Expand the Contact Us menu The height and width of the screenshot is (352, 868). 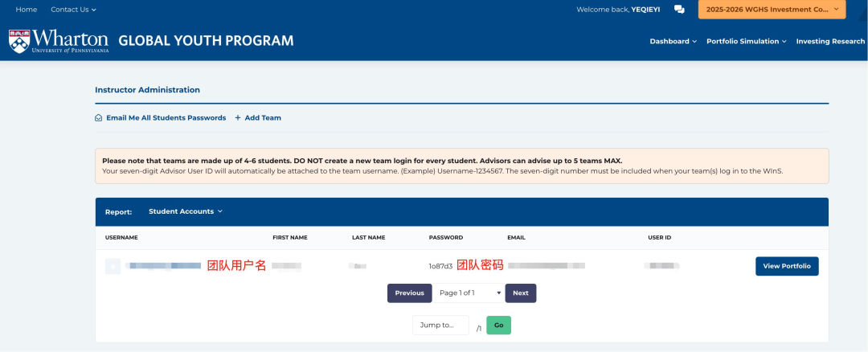click(73, 10)
